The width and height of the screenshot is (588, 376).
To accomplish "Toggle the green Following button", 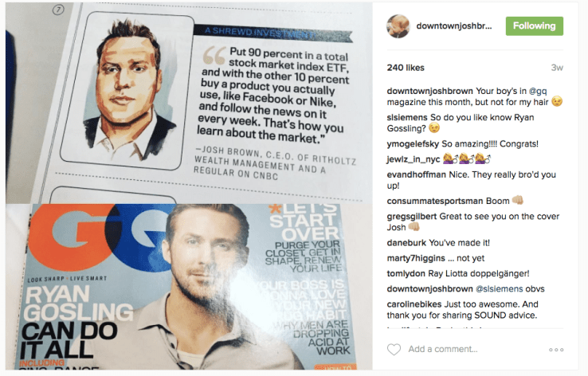I will click(x=535, y=25).
